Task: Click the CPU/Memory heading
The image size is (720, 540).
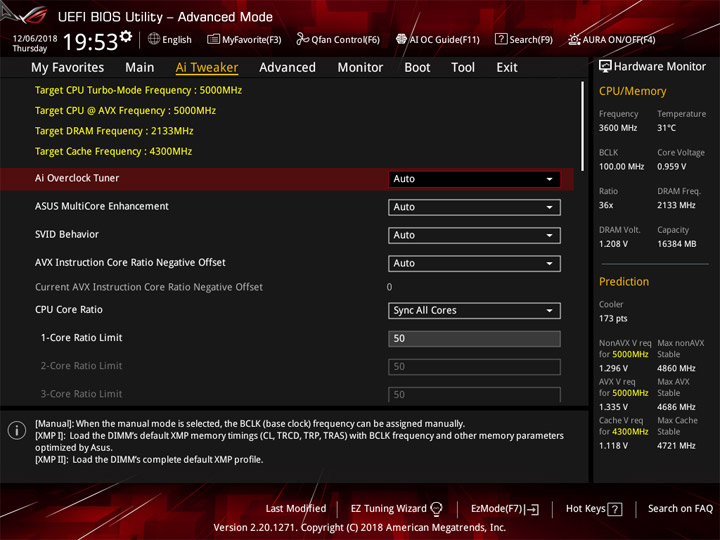Action: (632, 91)
